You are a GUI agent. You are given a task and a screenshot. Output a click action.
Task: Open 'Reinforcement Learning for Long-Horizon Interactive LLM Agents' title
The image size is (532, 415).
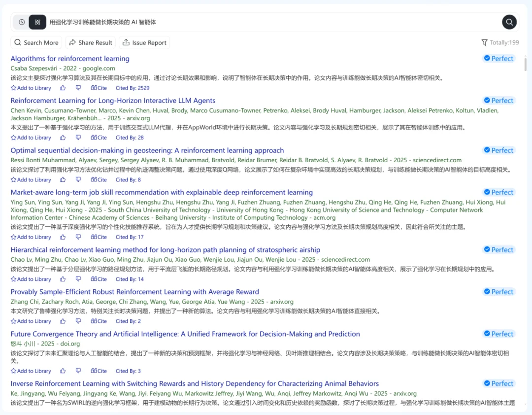pyautogui.click(x=113, y=101)
